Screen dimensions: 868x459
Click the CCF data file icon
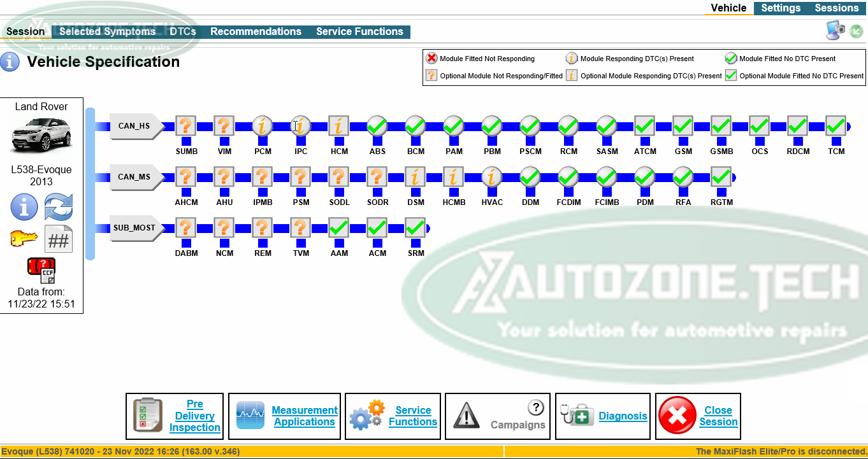click(x=41, y=270)
